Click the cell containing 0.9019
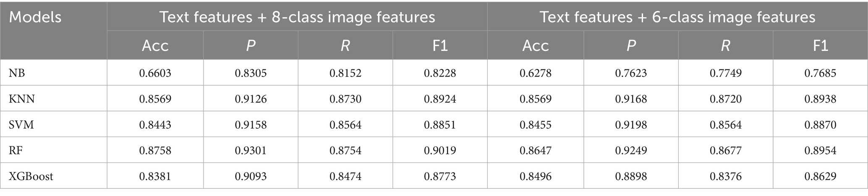Screen dimensions: 868x196 pyautogui.click(x=440, y=150)
